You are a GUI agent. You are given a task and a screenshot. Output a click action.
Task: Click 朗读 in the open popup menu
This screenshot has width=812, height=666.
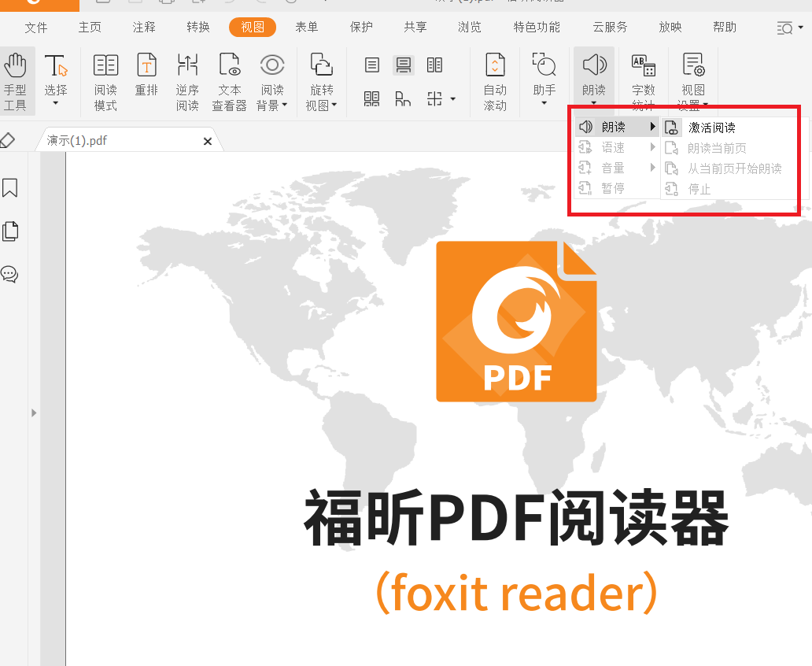click(613, 127)
